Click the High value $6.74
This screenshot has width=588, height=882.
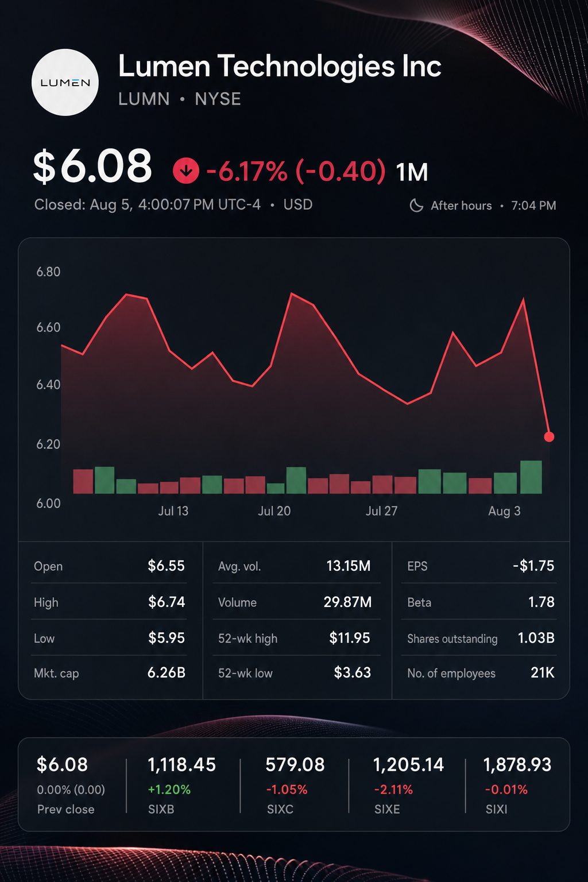[x=167, y=602]
